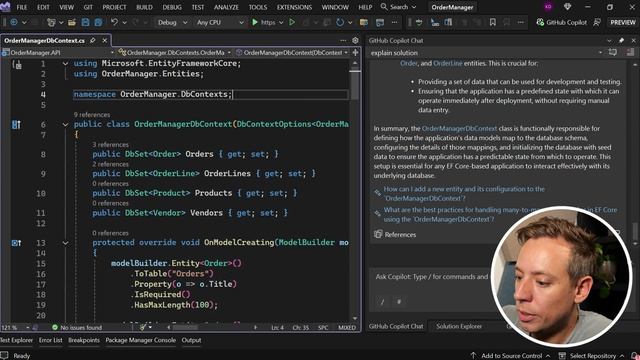Viewport: 640px width, 360px height.
Task: Click the Undo arrow icon
Action: (x=114, y=22)
